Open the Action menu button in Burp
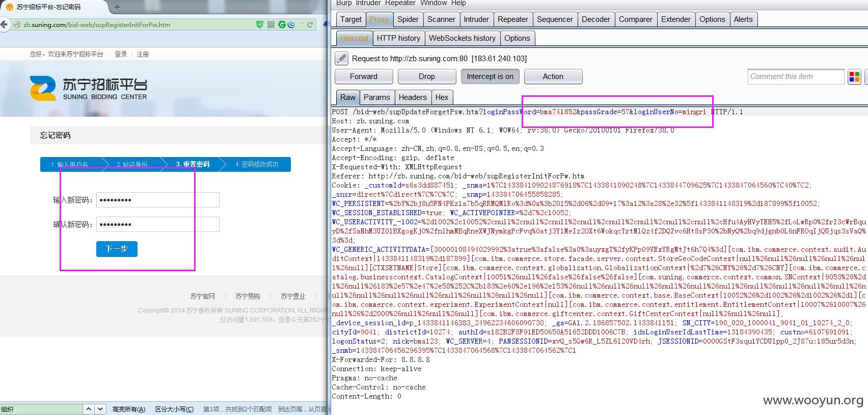The height and width of the screenshot is (415, 868). click(553, 76)
